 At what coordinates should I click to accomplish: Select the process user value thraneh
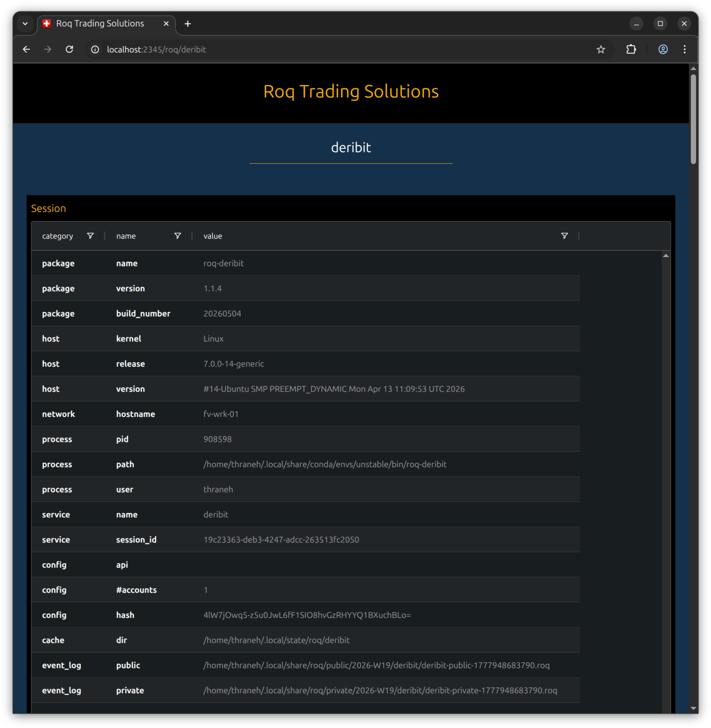tap(218, 489)
